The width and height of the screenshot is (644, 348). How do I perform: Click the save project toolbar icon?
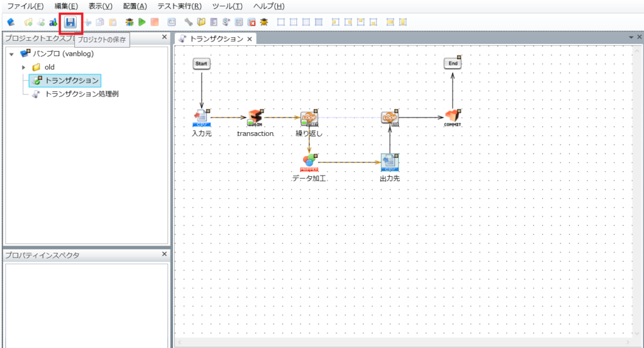[x=70, y=23]
